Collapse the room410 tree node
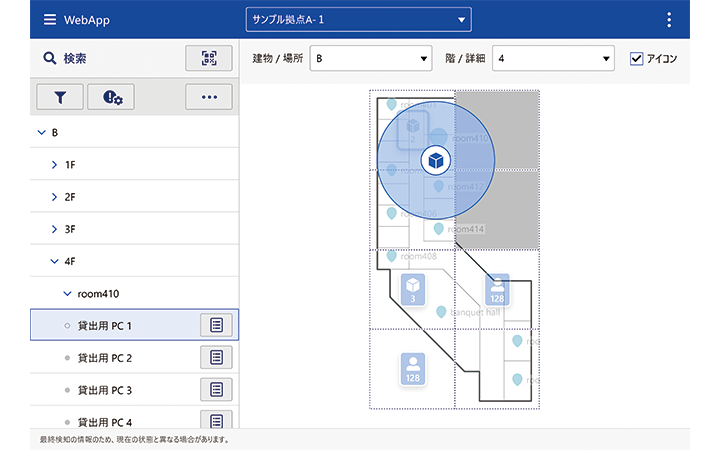Screen dimensions: 720x450 67,294
